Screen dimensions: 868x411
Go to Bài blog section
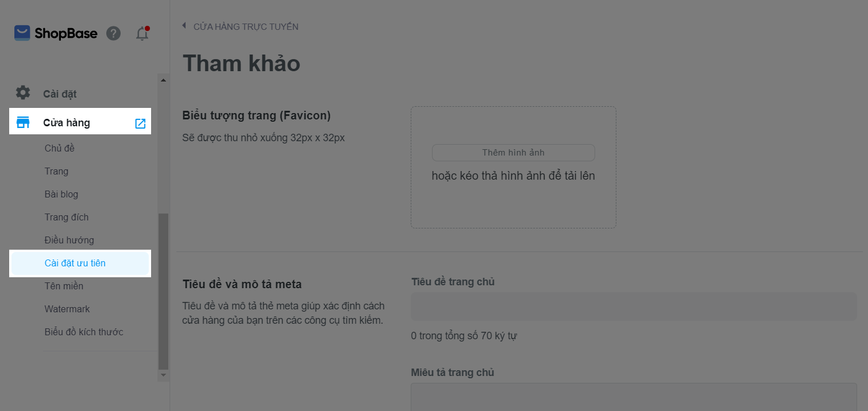[61, 194]
